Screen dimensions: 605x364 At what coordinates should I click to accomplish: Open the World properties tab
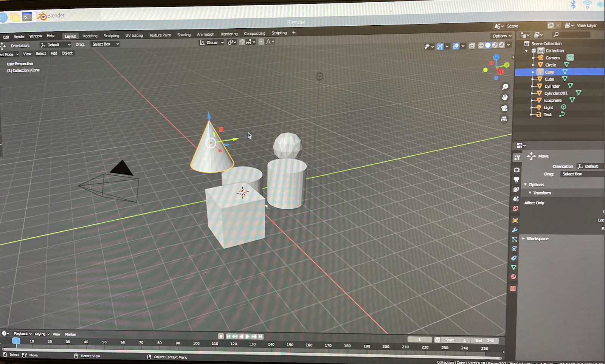(x=515, y=208)
